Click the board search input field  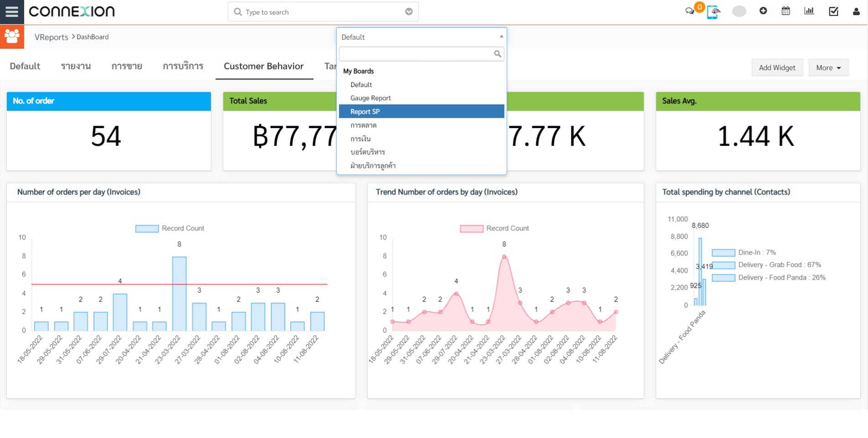click(x=416, y=54)
